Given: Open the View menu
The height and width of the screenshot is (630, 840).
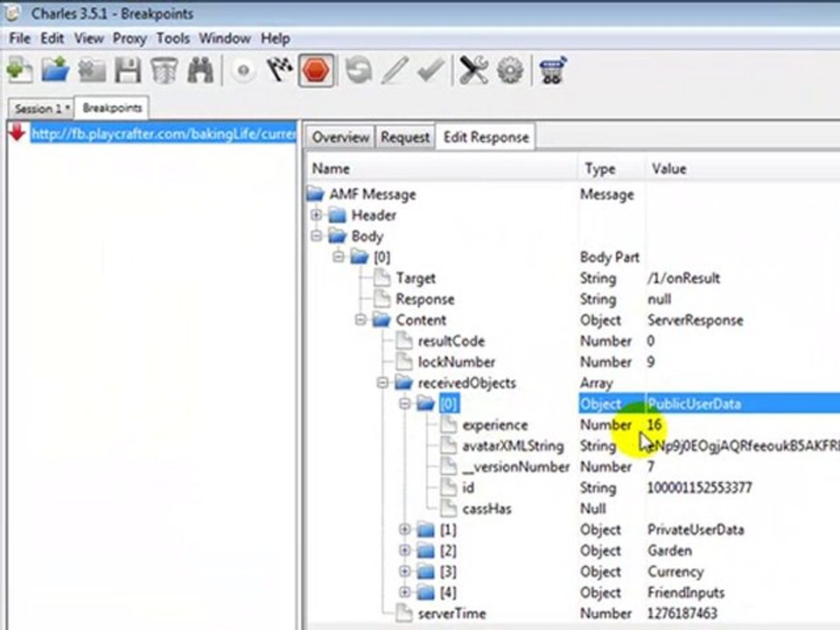Looking at the screenshot, I should 88,38.
